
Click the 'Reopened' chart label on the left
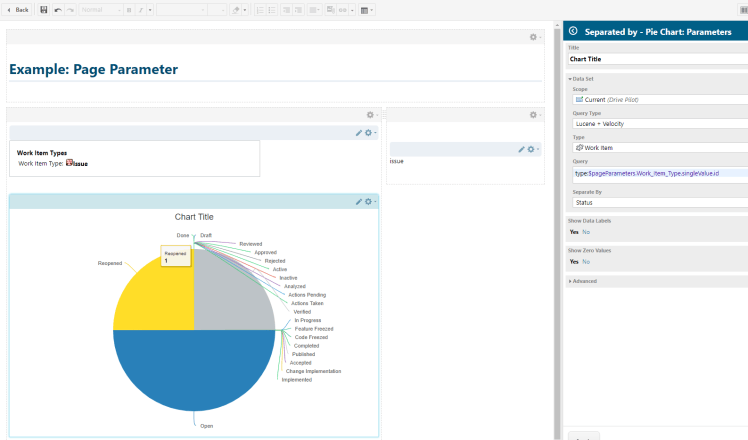point(110,263)
